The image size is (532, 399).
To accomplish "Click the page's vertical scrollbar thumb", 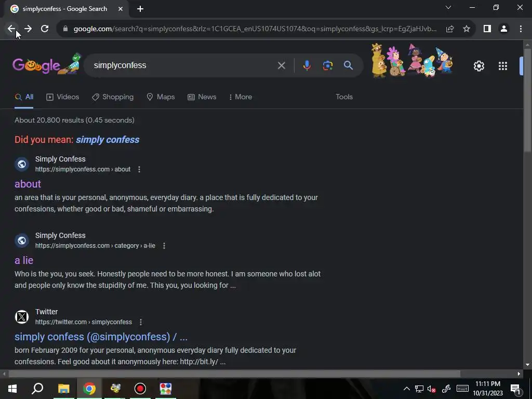I will point(527,100).
